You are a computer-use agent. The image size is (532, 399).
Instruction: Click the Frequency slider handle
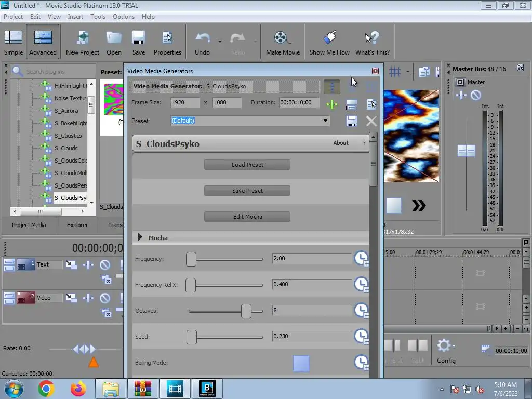191,259
